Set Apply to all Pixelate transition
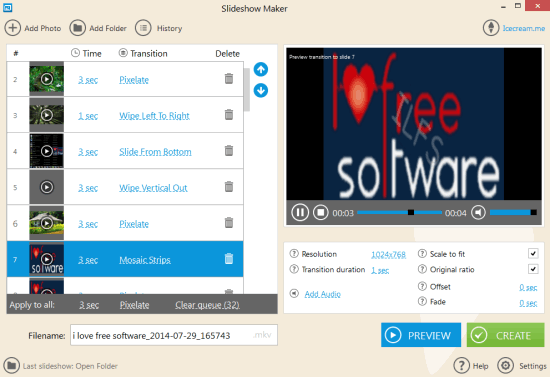The width and height of the screenshot is (550, 377). (134, 305)
